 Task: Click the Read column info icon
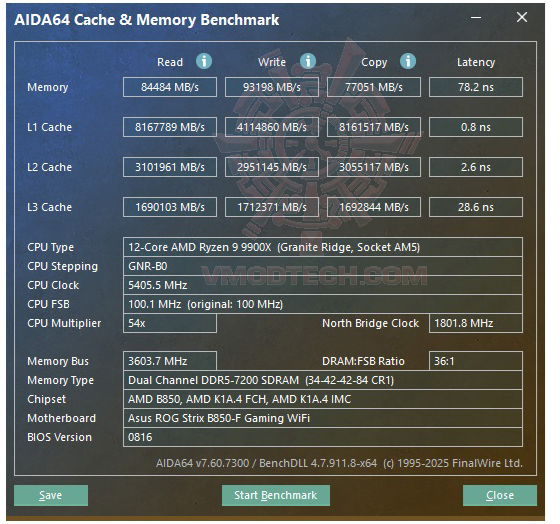click(x=204, y=61)
